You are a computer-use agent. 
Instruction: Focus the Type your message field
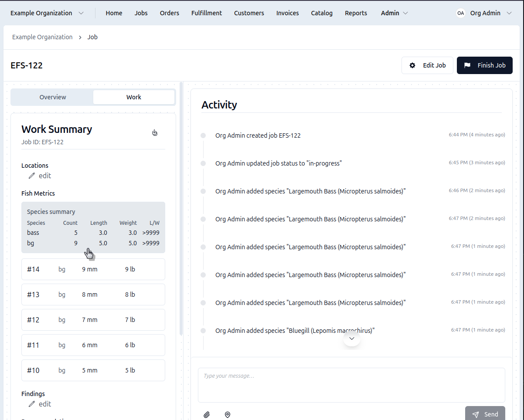351,385
